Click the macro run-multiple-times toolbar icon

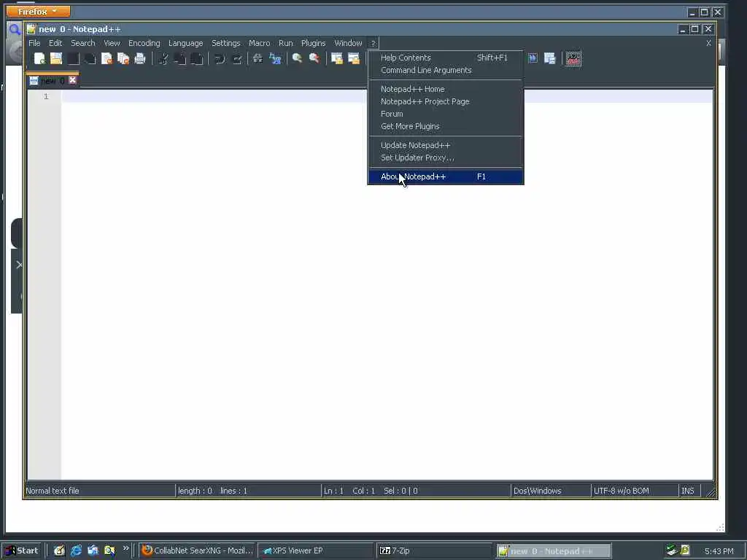(x=533, y=58)
